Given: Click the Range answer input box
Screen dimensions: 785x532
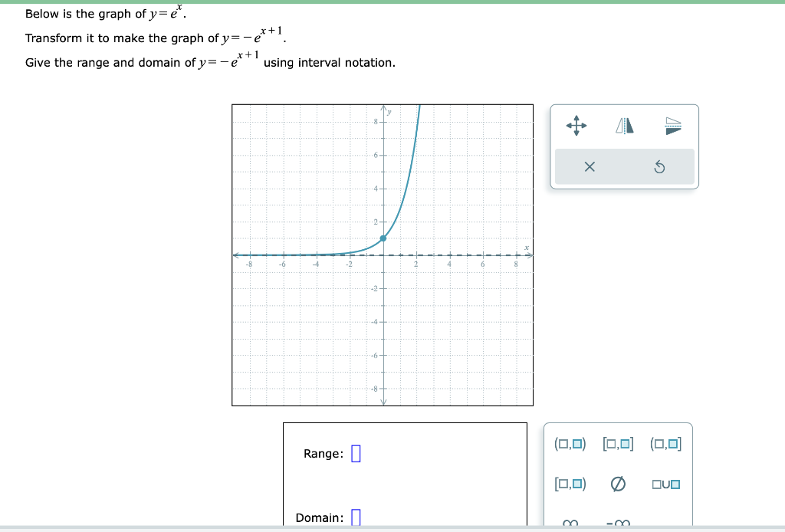Looking at the screenshot, I should tap(356, 453).
